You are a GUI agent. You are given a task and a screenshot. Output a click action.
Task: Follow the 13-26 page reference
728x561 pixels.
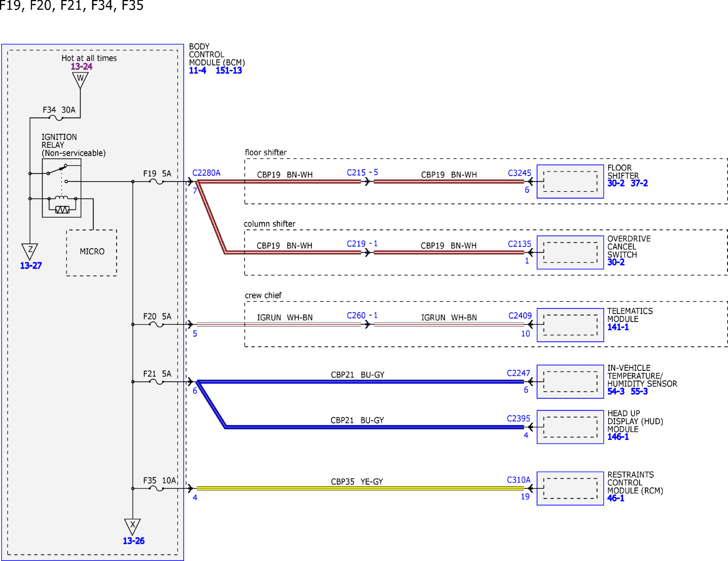[134, 541]
